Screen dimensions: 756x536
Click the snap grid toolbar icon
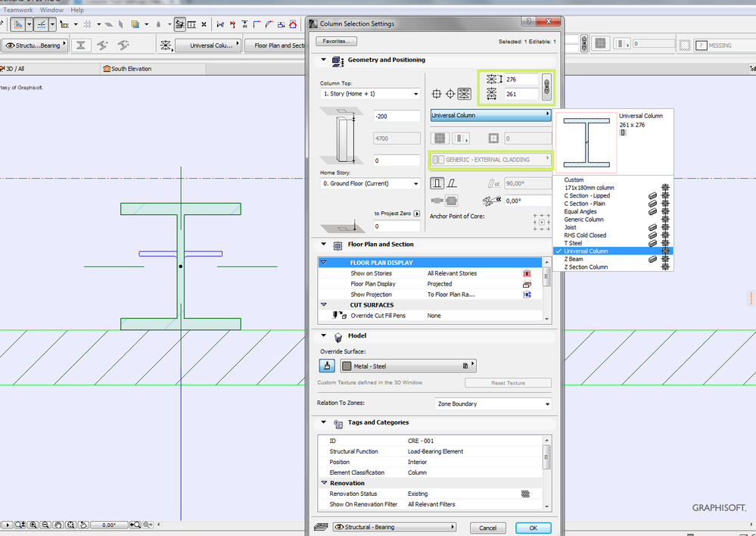tap(87, 24)
